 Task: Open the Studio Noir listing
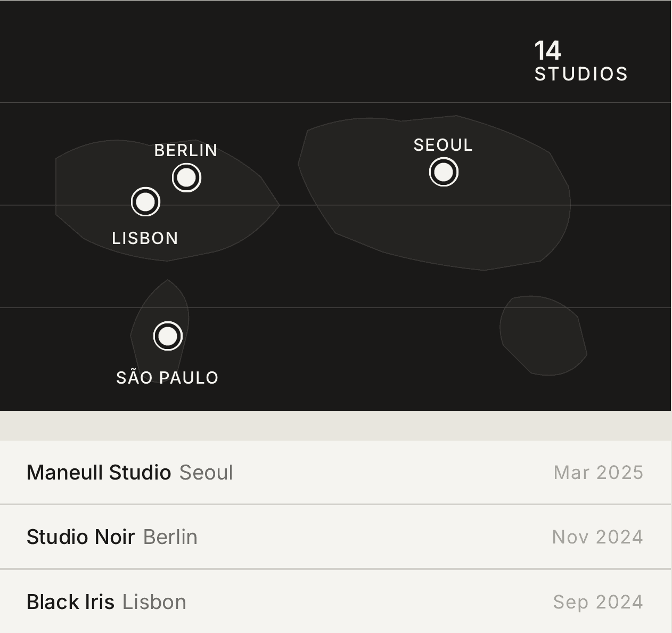[80, 537]
